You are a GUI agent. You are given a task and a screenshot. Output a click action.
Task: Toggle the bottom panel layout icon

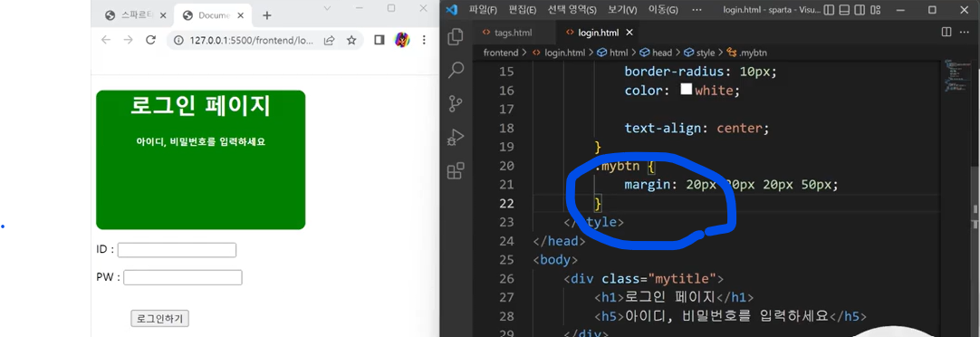[x=844, y=9]
